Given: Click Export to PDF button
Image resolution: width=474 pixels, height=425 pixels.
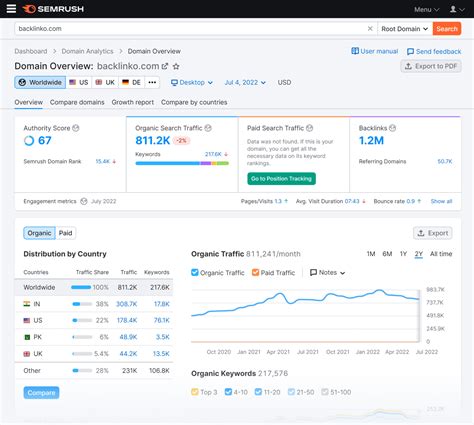Looking at the screenshot, I should tap(431, 66).
